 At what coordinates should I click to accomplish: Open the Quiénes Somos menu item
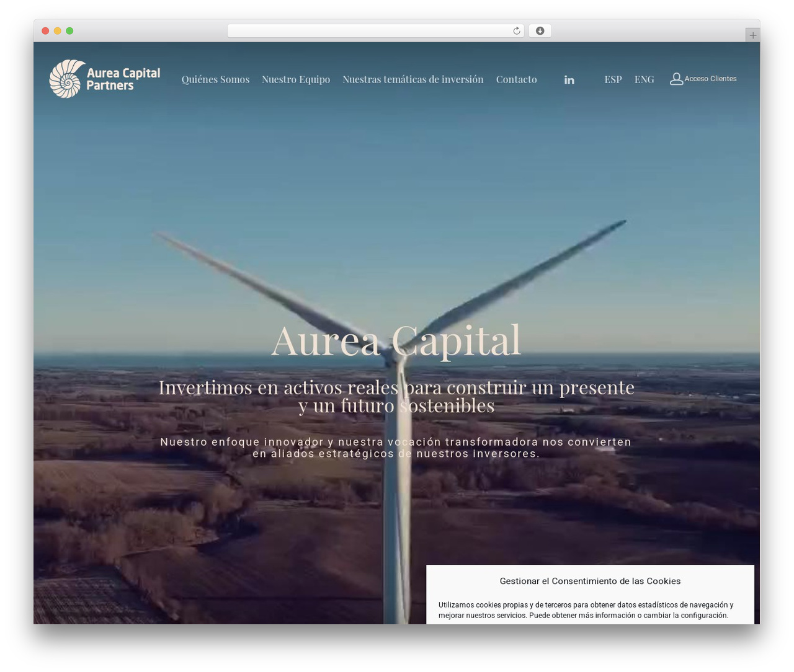point(215,79)
